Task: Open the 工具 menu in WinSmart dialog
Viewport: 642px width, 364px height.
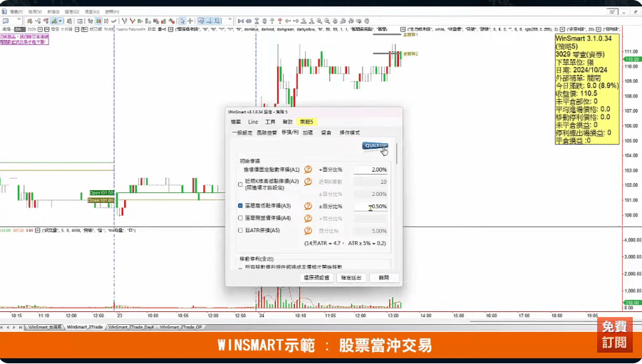Action: pos(270,122)
